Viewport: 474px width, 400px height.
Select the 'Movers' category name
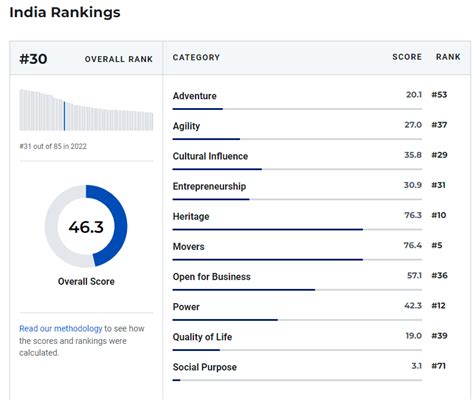tap(189, 247)
